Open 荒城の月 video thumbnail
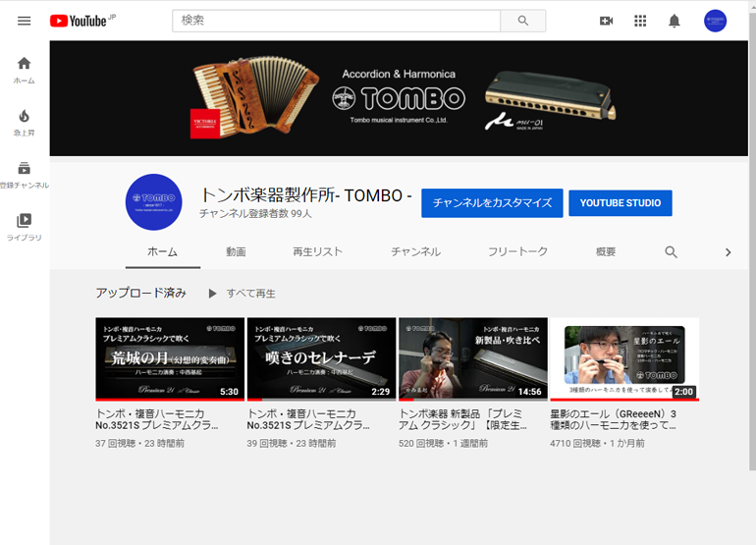The image size is (756, 545). click(170, 358)
